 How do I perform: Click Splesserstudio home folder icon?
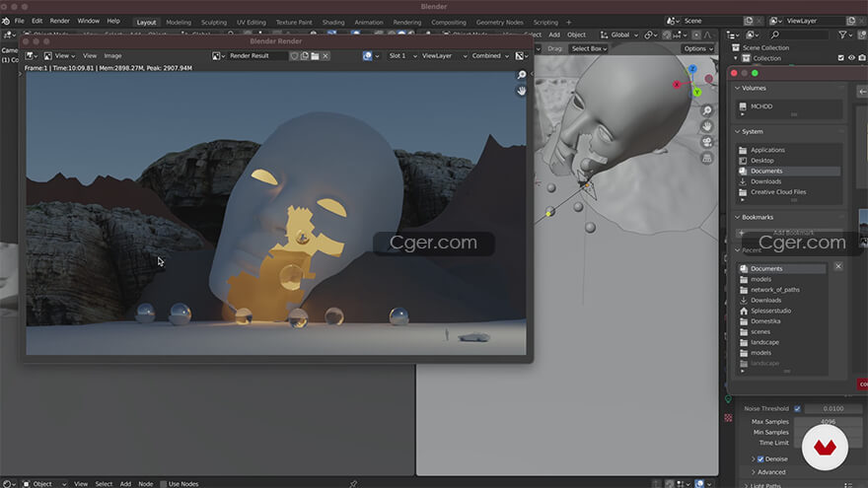pos(744,311)
